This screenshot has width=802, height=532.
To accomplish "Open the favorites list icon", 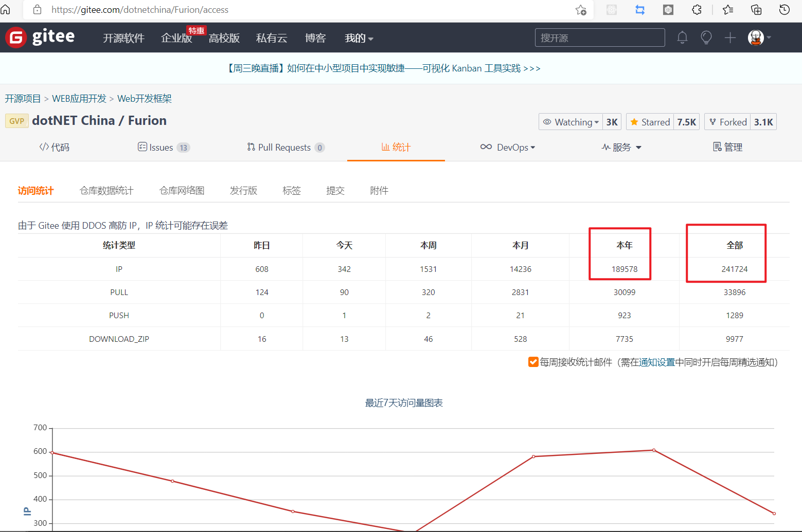I will pyautogui.click(x=728, y=10).
